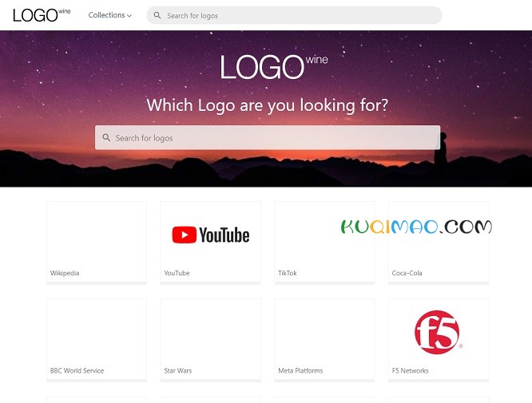Click the header search magnifier icon
Screen dimensions: 532x403
(x=157, y=16)
